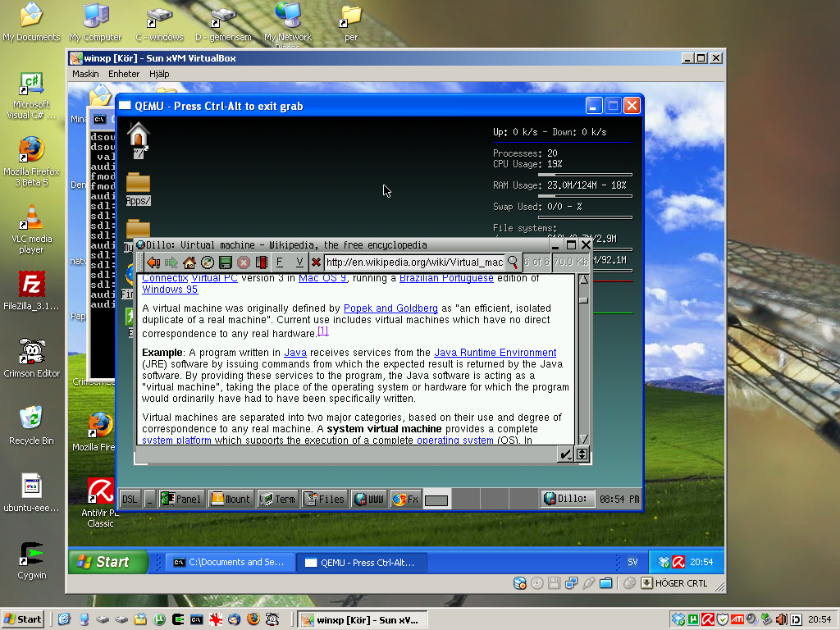Select C:\Documents command prompt task in guest taskbar
This screenshot has height=630, width=840.
231,563
